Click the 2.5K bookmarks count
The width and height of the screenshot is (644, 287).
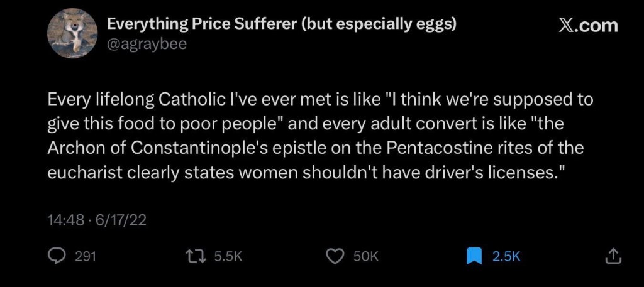point(506,256)
